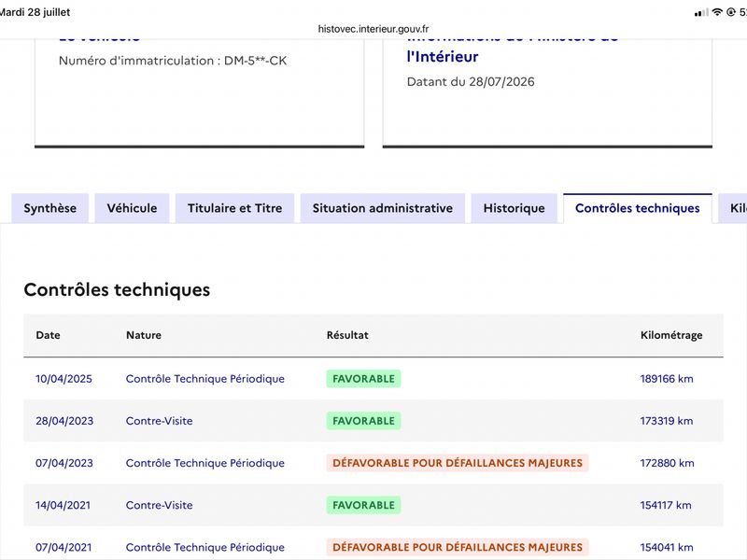The width and height of the screenshot is (747, 560).
Task: Click the Datant du 28/07/2026 text
Action: pyautogui.click(x=471, y=81)
